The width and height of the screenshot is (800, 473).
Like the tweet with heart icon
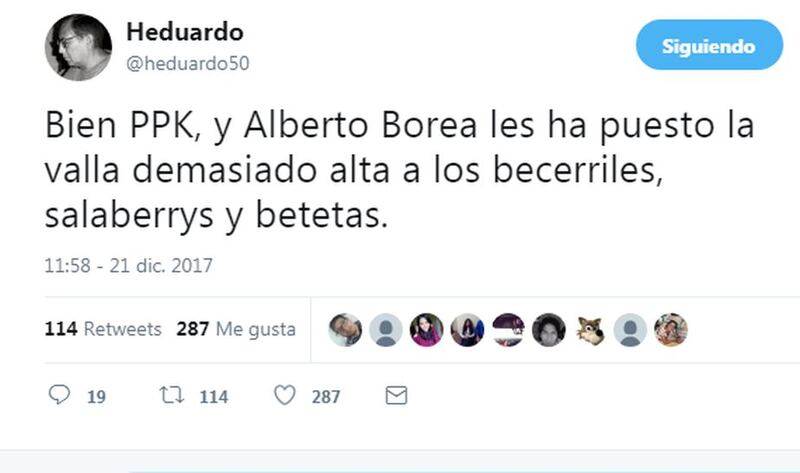tap(285, 395)
